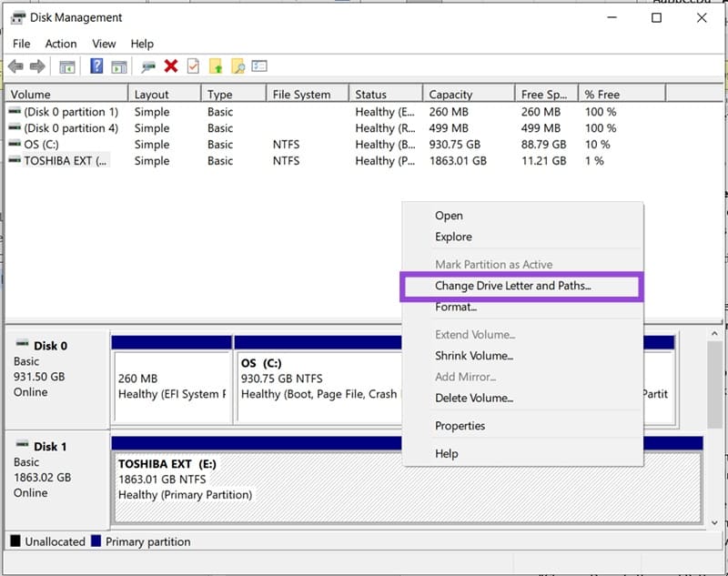Open Properties from the context menu
Viewport: 728px width, 576px height.
coord(460,426)
